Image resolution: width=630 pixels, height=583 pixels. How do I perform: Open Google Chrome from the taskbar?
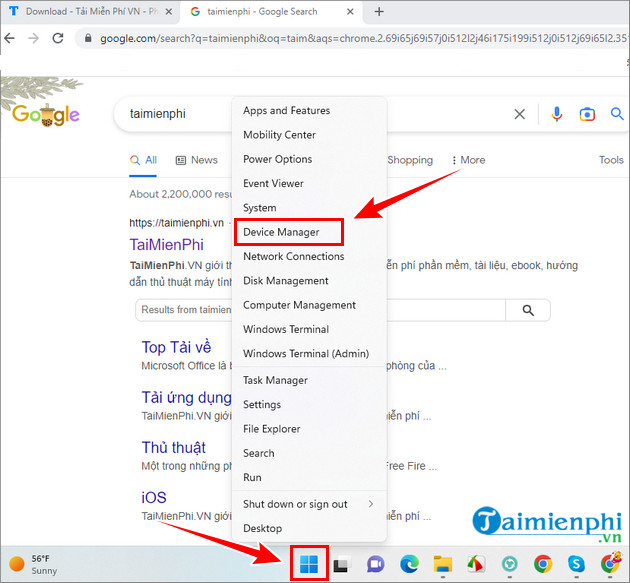click(543, 564)
